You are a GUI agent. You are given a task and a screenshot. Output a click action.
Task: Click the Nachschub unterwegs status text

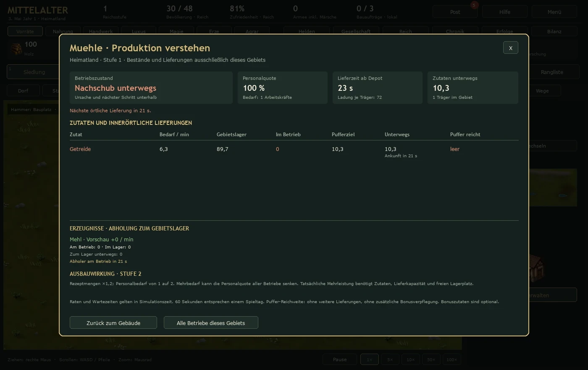pyautogui.click(x=115, y=88)
